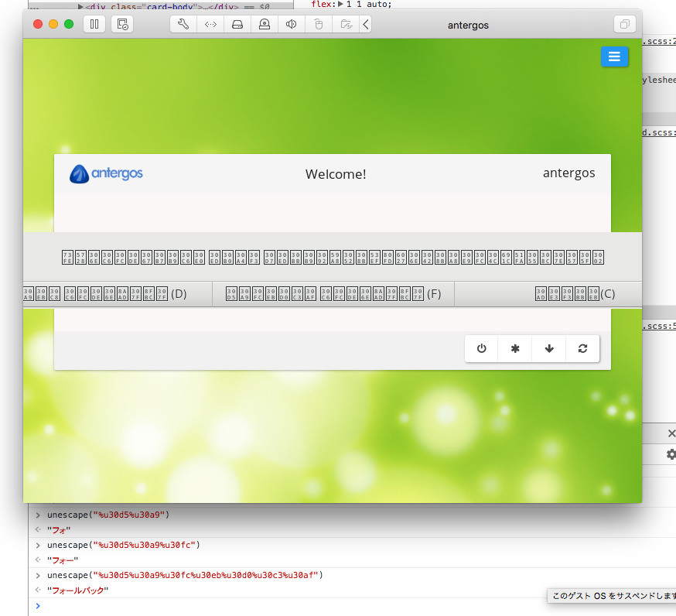
Task: Click the console result "フォー"
Action: 63,560
